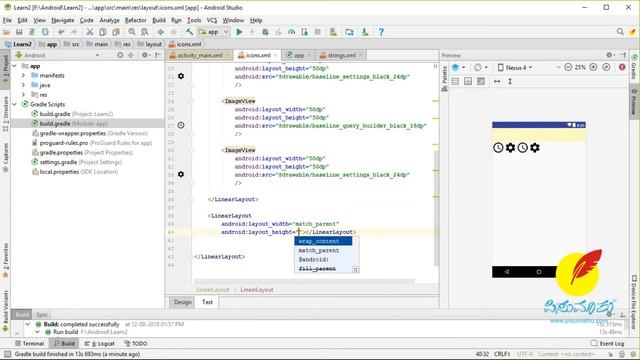The height and width of the screenshot is (360, 640).
Task: Click the gutter clock icon at line 27
Action: point(181,125)
